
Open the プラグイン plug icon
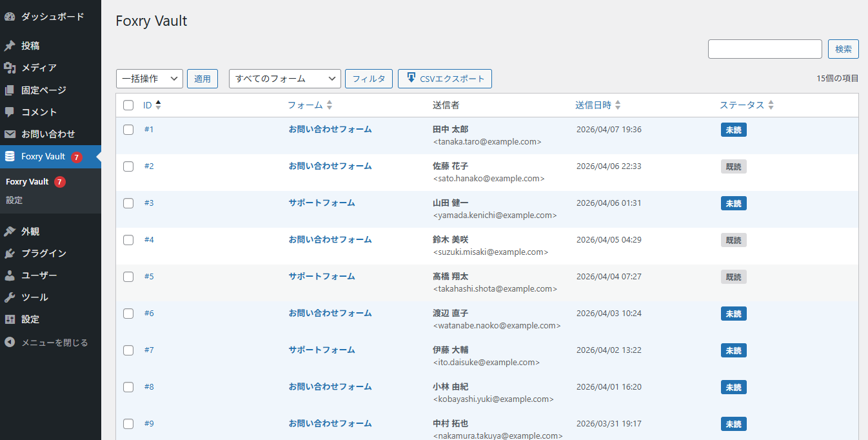coord(11,253)
